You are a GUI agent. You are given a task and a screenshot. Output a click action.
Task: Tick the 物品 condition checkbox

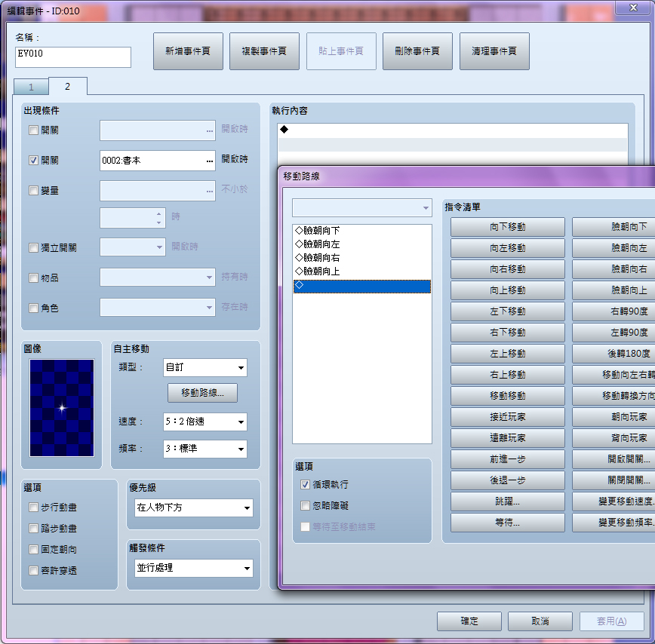(x=33, y=278)
